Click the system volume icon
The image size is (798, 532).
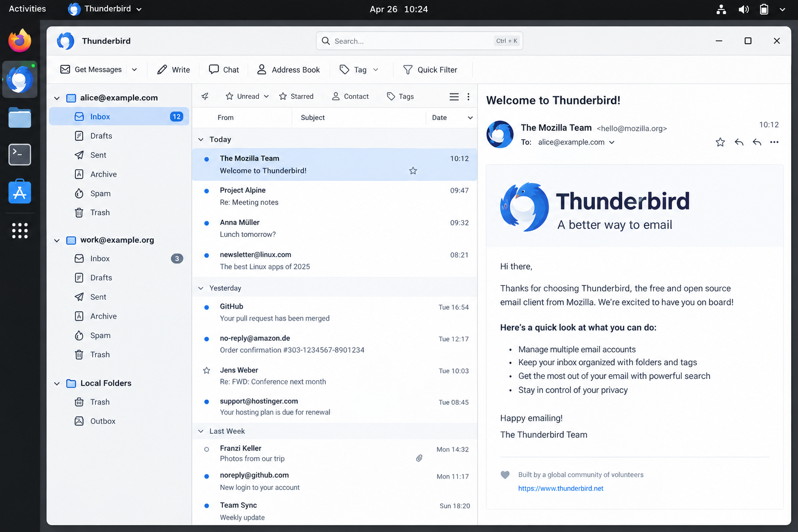pyautogui.click(x=744, y=9)
